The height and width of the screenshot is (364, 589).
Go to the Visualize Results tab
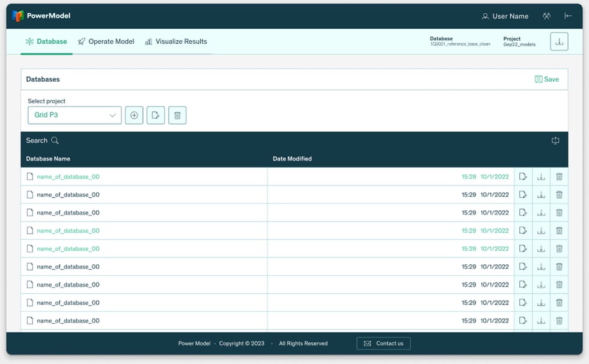175,41
